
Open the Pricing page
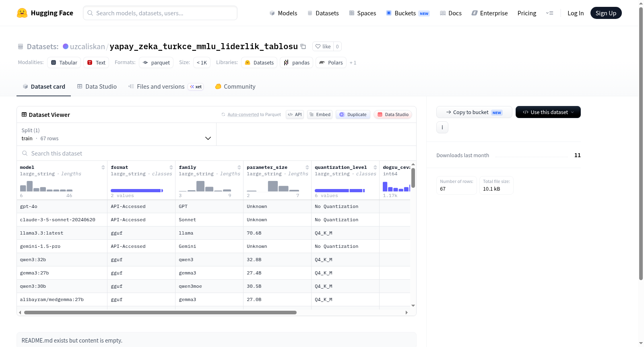click(527, 13)
